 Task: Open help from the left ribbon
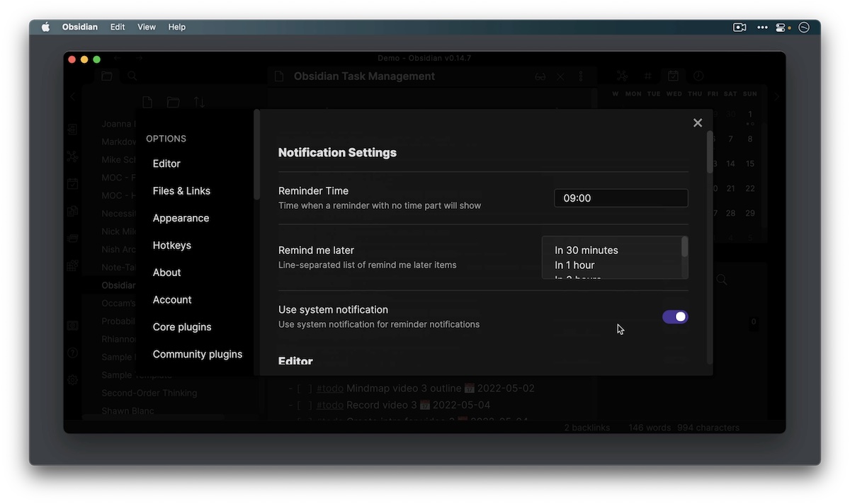(x=72, y=353)
